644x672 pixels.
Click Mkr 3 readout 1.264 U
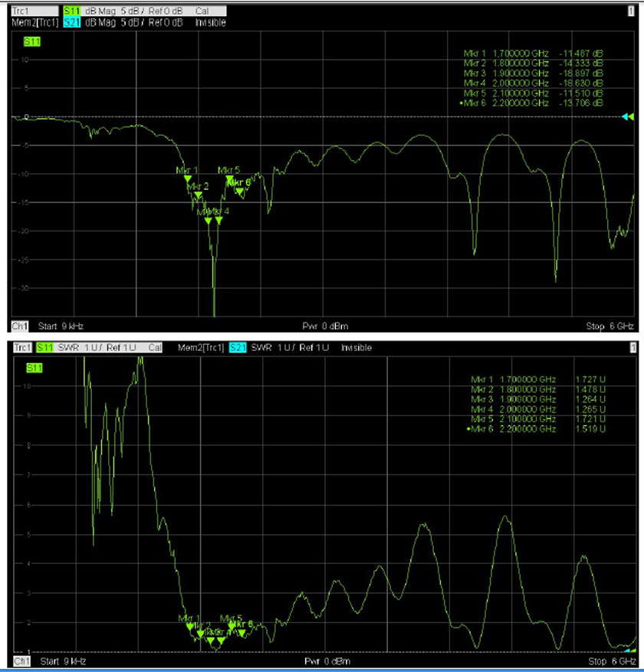click(x=538, y=399)
